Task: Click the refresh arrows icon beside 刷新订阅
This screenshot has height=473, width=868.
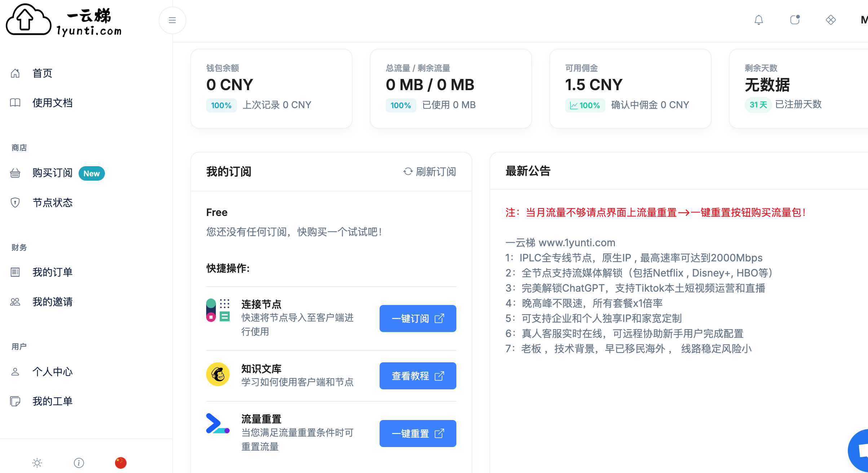Action: 408,172
